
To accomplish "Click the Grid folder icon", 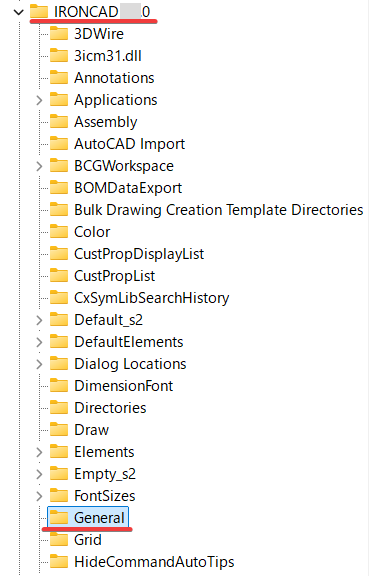I will point(59,539).
